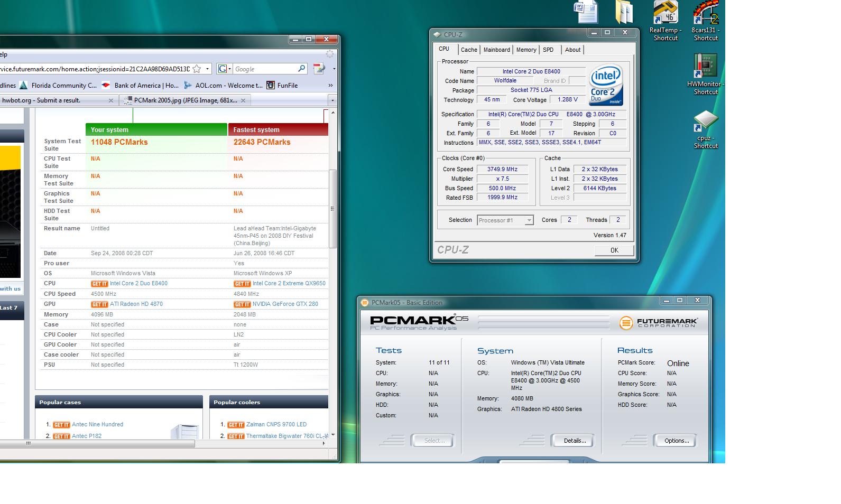The height and width of the screenshot is (504, 841).
Task: Click the Online PCMark Score text
Action: [678, 363]
